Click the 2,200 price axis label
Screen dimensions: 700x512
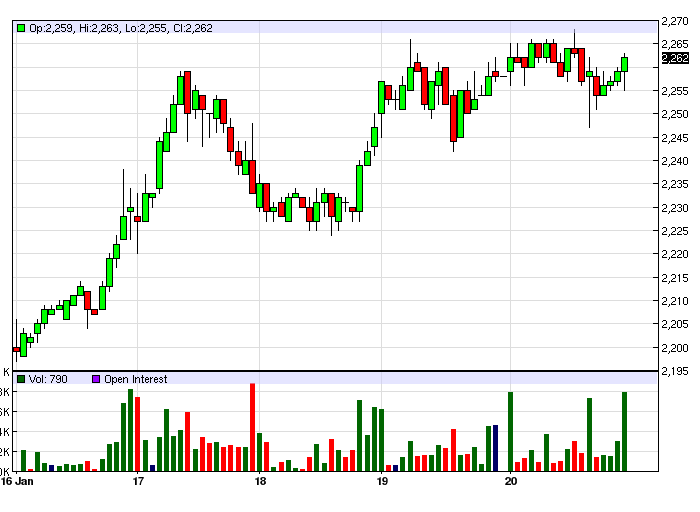pos(675,348)
